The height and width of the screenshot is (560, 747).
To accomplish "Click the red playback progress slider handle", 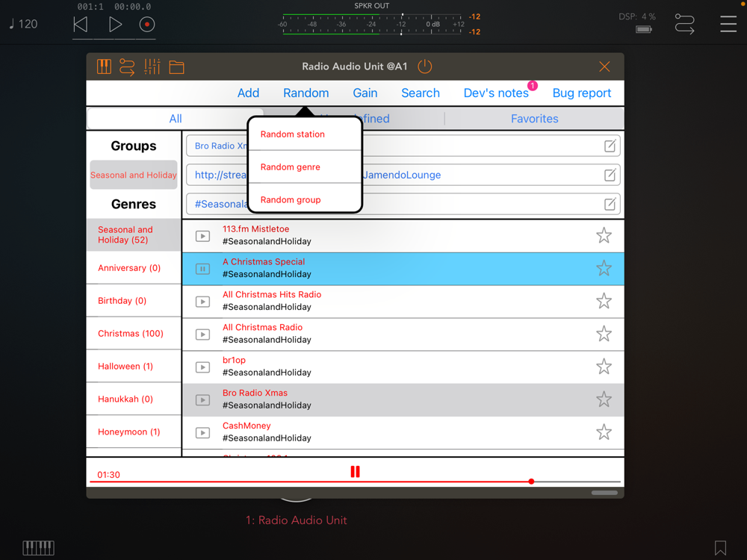I will (x=531, y=482).
